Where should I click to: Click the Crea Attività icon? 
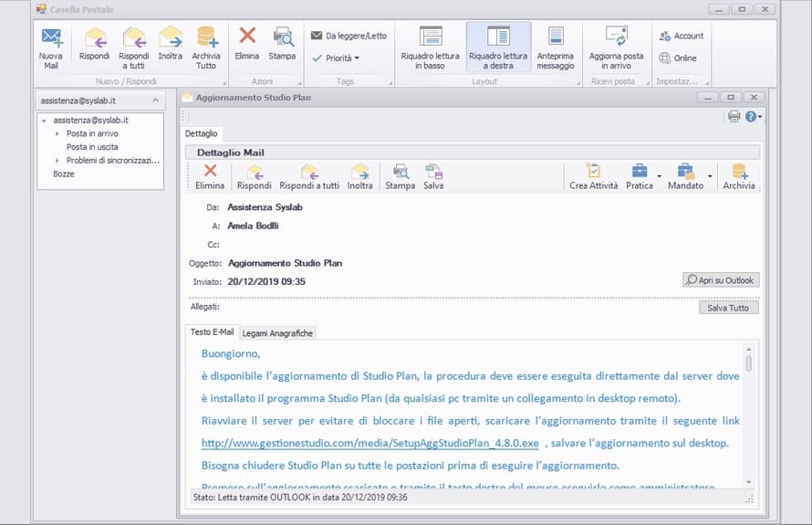[x=593, y=172]
